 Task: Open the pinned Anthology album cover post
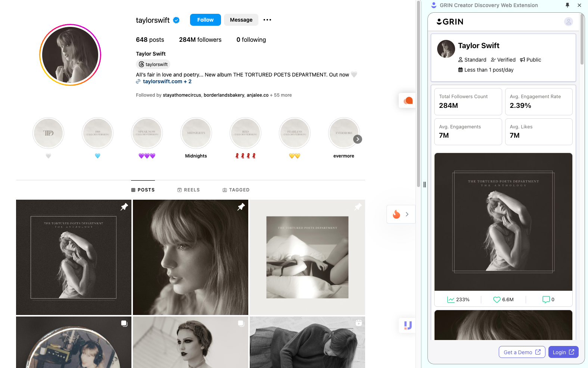click(74, 257)
